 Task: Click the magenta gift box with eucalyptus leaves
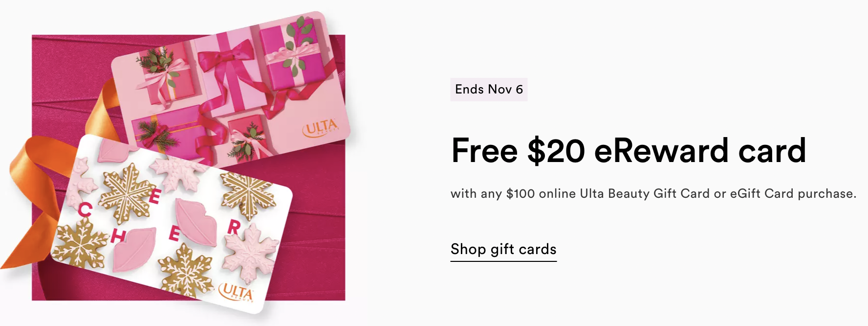pyautogui.click(x=288, y=54)
